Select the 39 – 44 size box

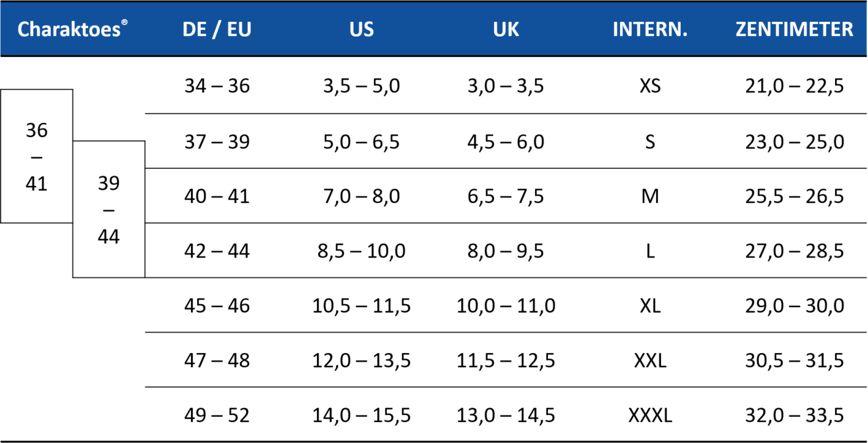click(x=109, y=210)
